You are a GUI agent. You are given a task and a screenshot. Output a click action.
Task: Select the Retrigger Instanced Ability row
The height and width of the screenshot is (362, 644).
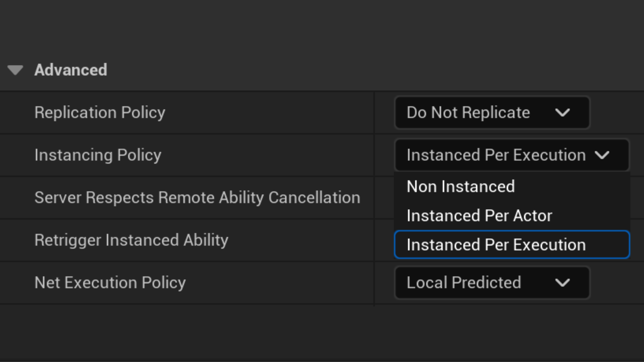131,240
